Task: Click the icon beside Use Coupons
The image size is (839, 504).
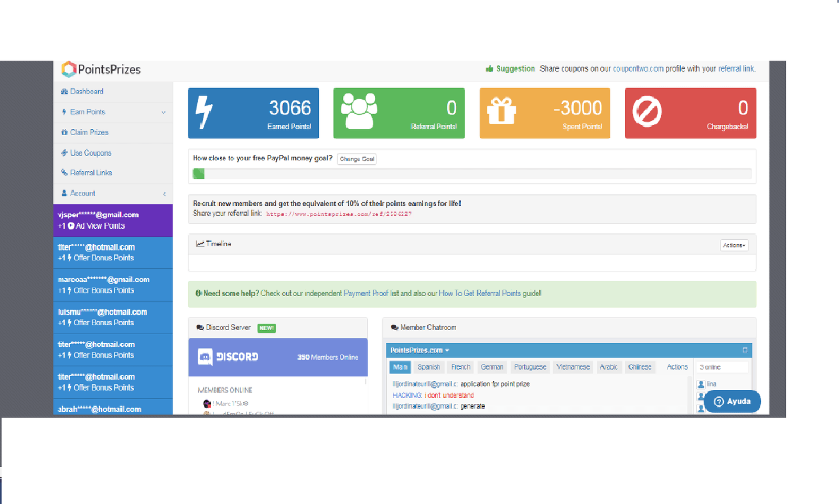Action: [64, 153]
